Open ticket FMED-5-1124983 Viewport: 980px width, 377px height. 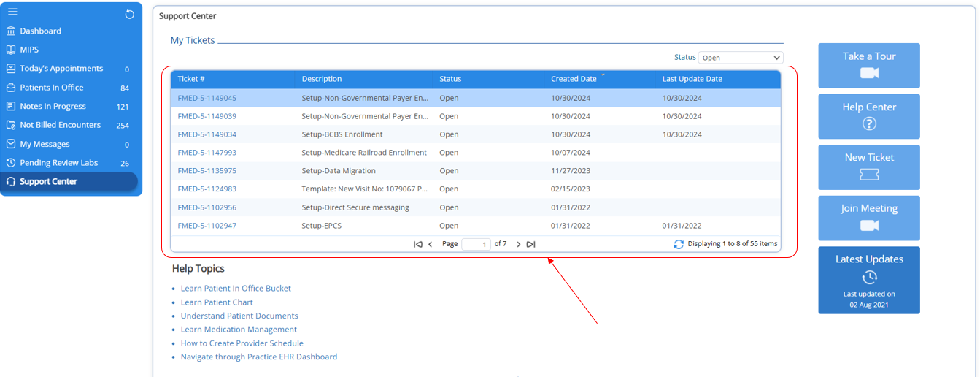click(x=207, y=189)
